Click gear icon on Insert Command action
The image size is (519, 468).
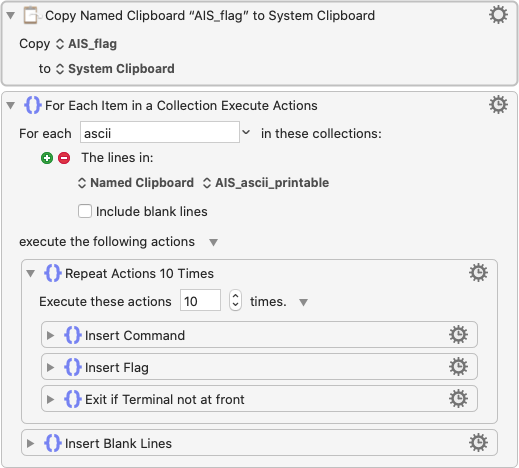tap(458, 335)
